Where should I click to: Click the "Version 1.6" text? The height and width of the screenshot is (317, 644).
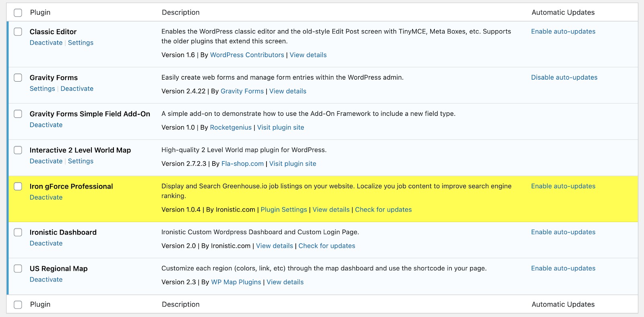click(x=178, y=55)
